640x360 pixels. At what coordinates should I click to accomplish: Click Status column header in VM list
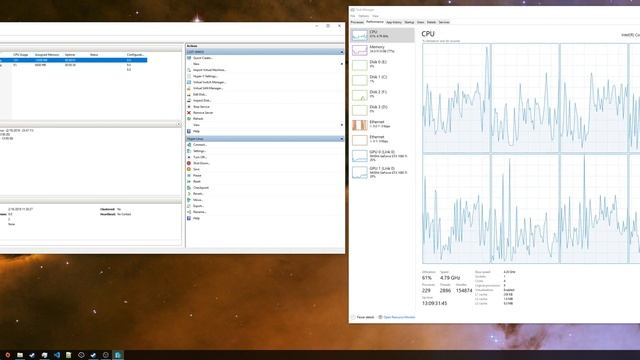click(x=94, y=55)
